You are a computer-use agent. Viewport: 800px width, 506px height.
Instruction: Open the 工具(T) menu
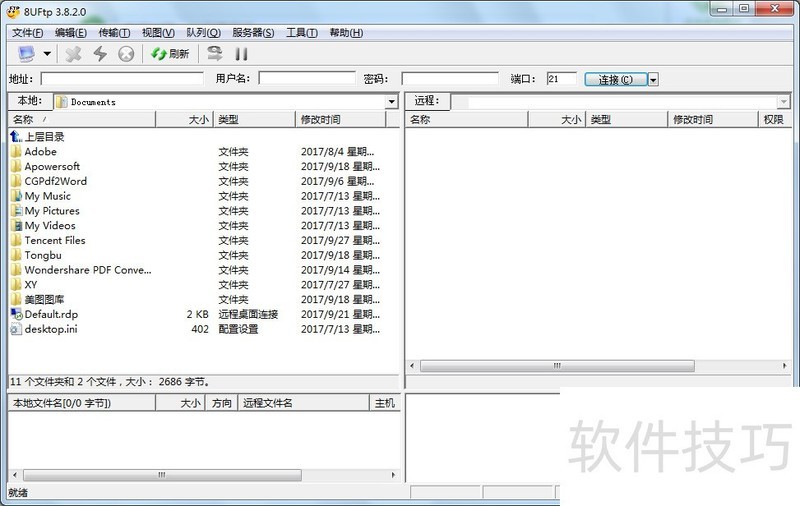[x=302, y=33]
